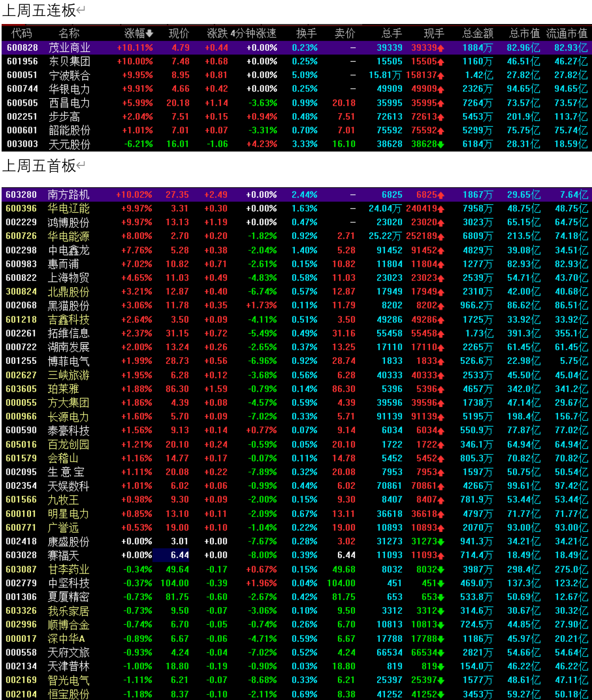Sort by the 涨幅 column header
The image size is (592, 700).
[138, 34]
